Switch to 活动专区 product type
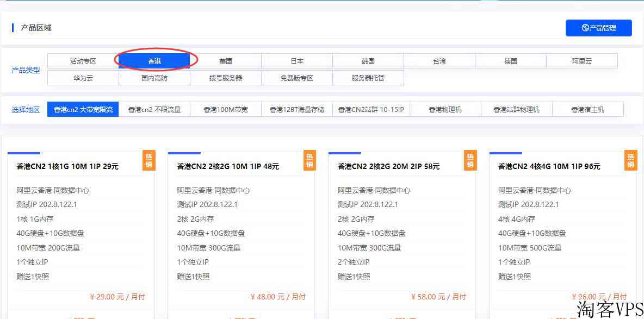644x319 pixels. [x=83, y=61]
